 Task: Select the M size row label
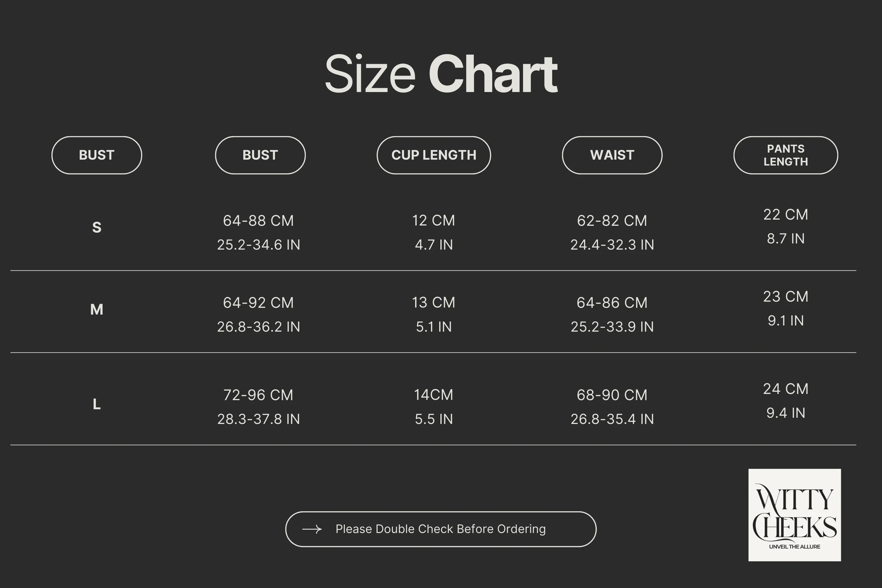click(x=97, y=309)
